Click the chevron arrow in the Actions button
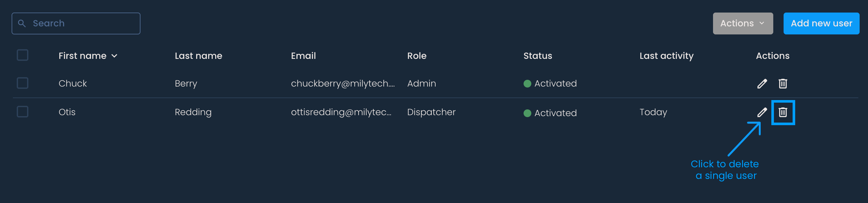 tap(762, 23)
